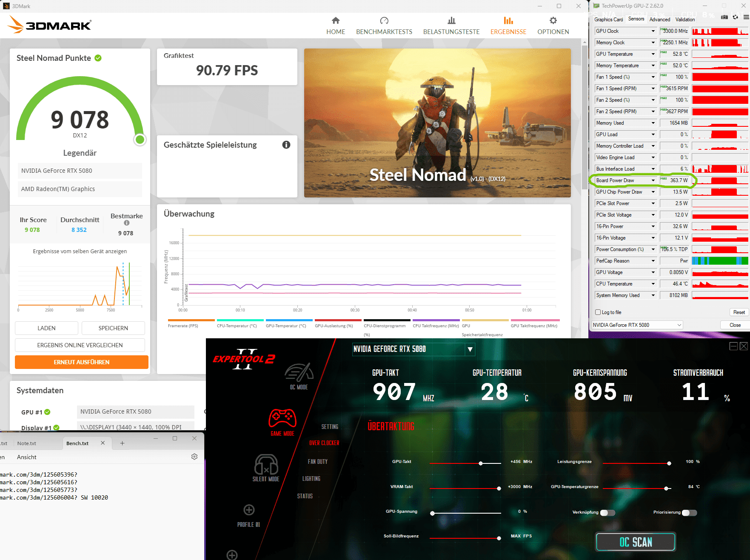Screen dimensions: 750x560
Task: Open the Ansicht menu in Notepad
Action: [x=27, y=457]
